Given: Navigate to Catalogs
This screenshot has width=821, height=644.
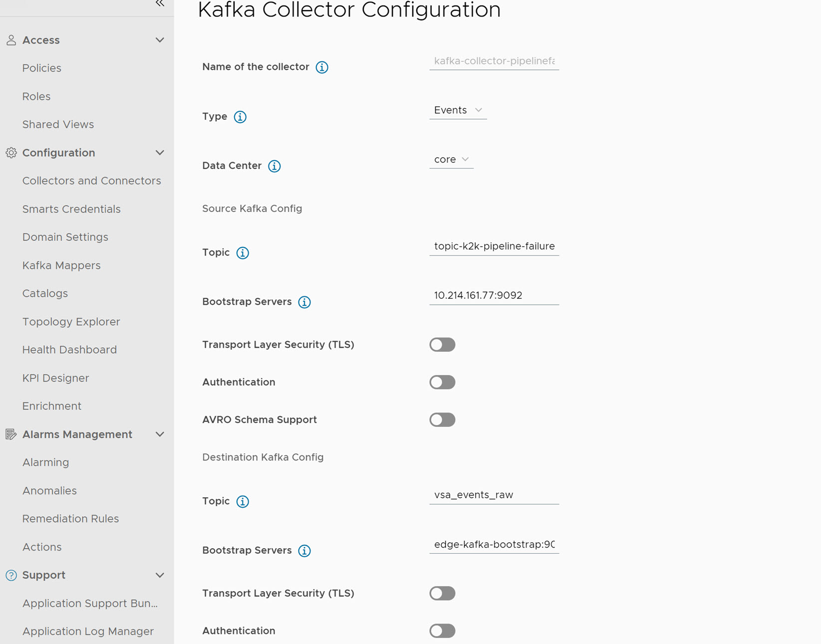Looking at the screenshot, I should click(x=45, y=293).
